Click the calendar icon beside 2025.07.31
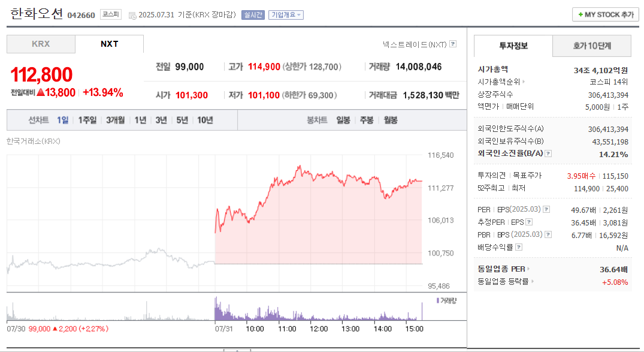644x352 pixels. click(131, 15)
